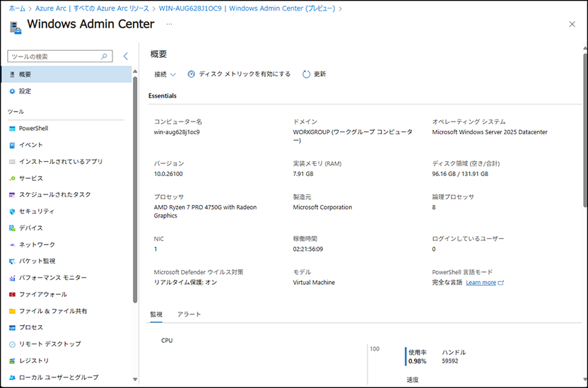Screen dimensions: 588x388
Task: Click the external link icon after Learn more
Action: click(x=501, y=283)
